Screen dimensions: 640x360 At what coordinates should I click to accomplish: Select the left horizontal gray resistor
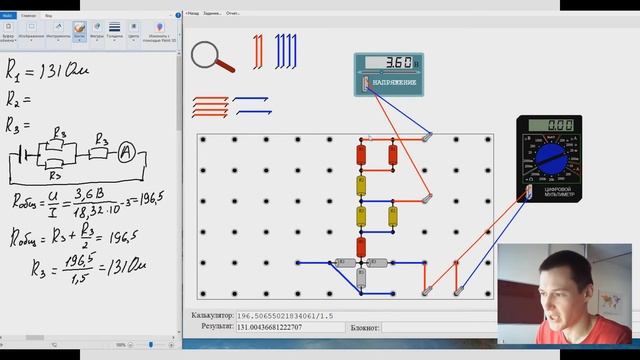coord(345,263)
